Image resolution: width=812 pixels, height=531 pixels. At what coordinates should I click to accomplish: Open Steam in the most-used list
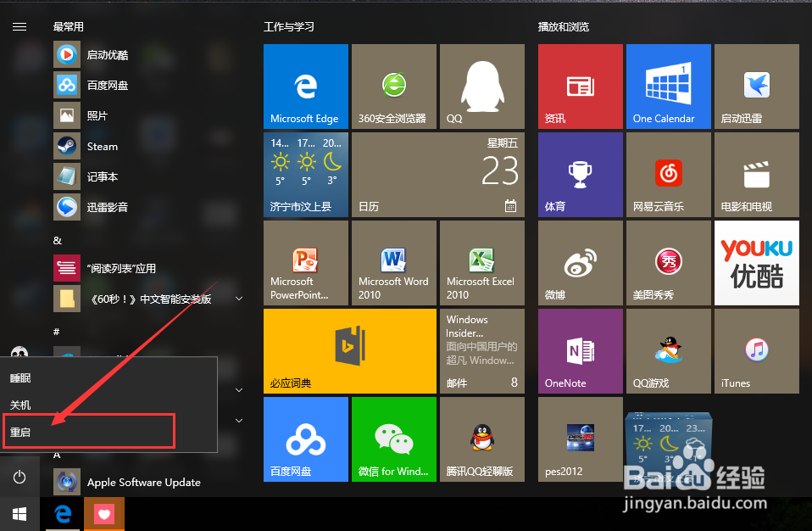[x=150, y=146]
